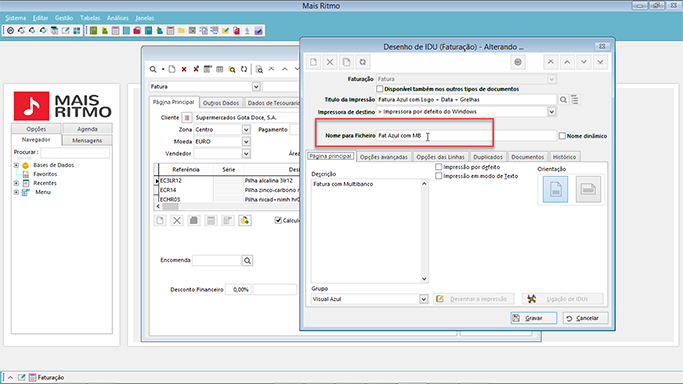
Task: Click the search icon beside Título da Impressão
Action: click(x=563, y=100)
